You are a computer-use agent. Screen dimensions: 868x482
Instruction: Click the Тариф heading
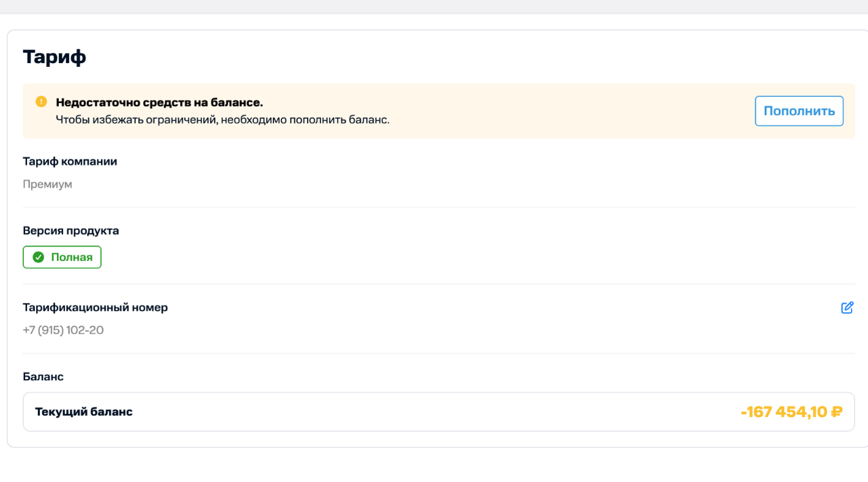[x=55, y=57]
